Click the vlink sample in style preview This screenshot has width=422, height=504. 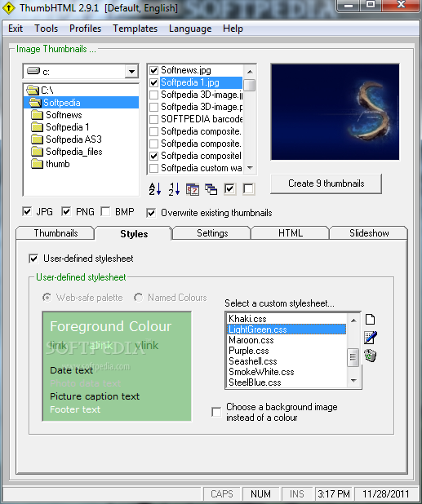tap(146, 345)
